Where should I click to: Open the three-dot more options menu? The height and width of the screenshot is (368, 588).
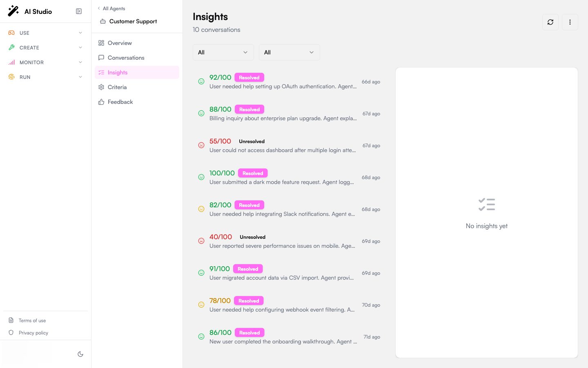570,22
